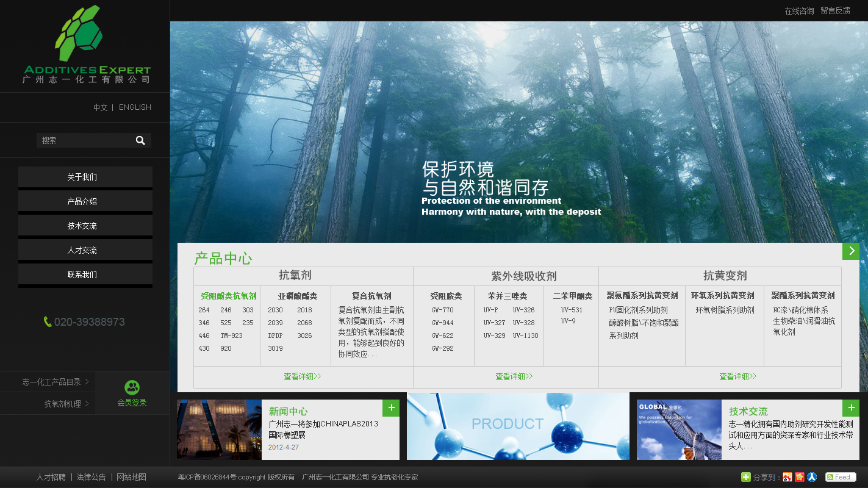The height and width of the screenshot is (488, 868).
Task: Click the green plus share icon
Action: (x=745, y=477)
